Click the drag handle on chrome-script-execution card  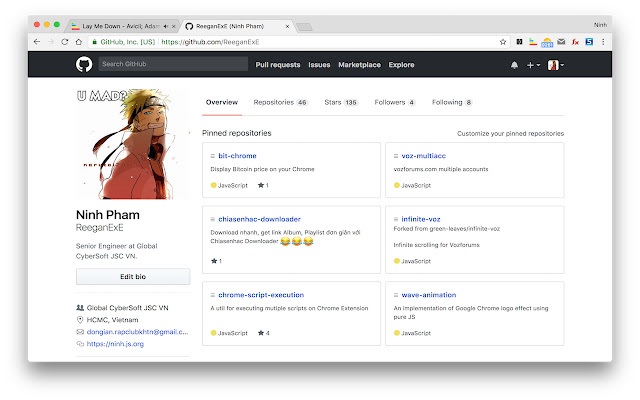[x=213, y=295]
